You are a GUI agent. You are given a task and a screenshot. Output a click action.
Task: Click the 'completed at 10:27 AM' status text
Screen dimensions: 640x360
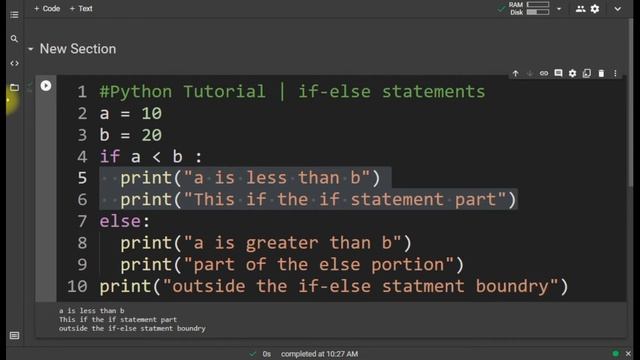[319, 354]
